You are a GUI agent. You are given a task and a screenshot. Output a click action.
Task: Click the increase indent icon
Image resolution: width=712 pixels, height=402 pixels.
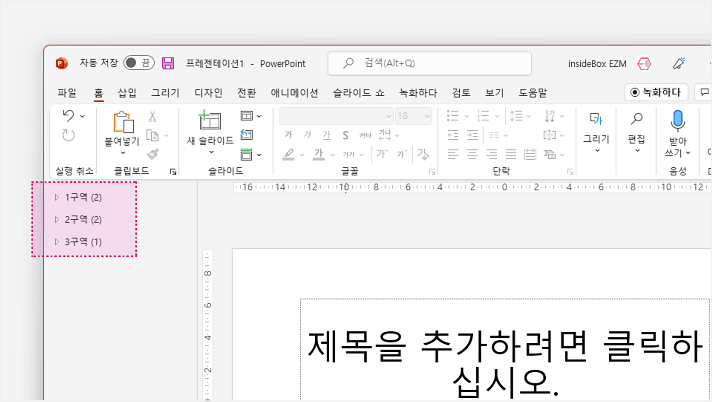[x=473, y=135]
